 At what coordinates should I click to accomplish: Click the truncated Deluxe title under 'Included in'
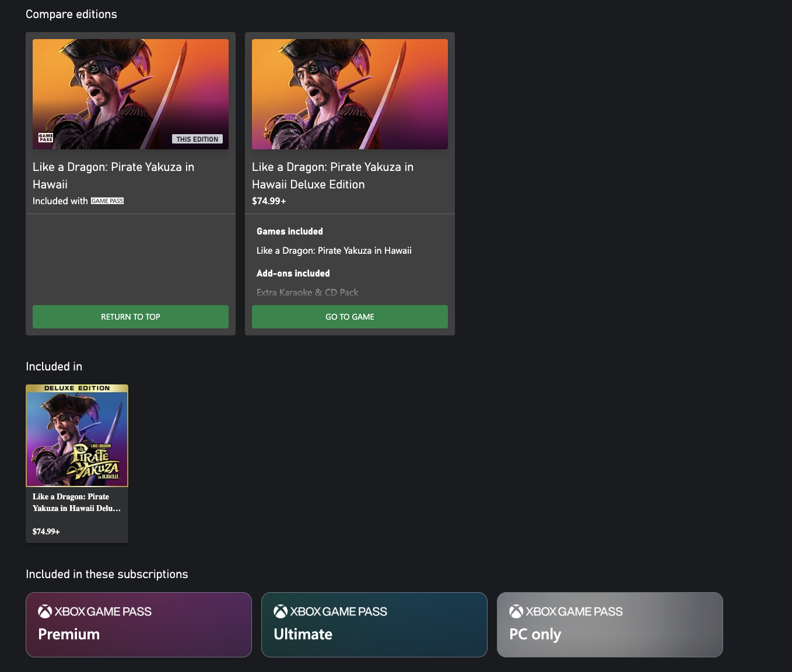pos(76,502)
